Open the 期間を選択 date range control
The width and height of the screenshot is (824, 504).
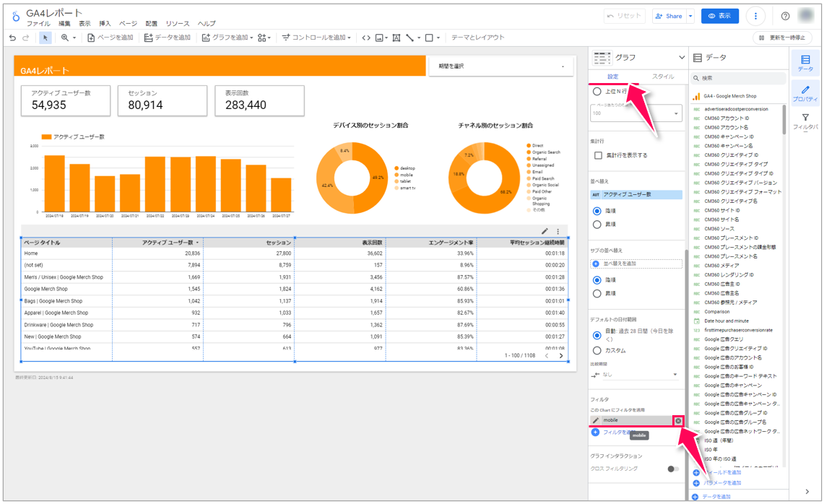click(502, 66)
